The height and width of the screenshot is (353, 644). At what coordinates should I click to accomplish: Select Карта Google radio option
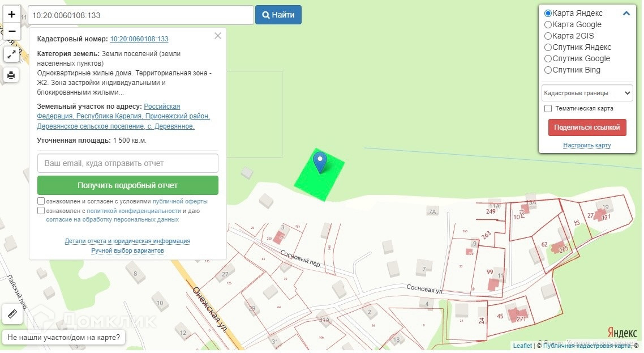548,25
